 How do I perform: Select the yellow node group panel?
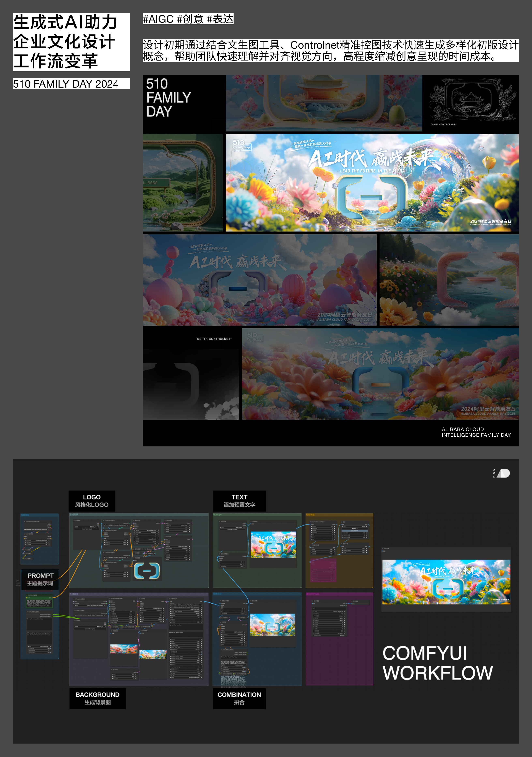coord(339,550)
